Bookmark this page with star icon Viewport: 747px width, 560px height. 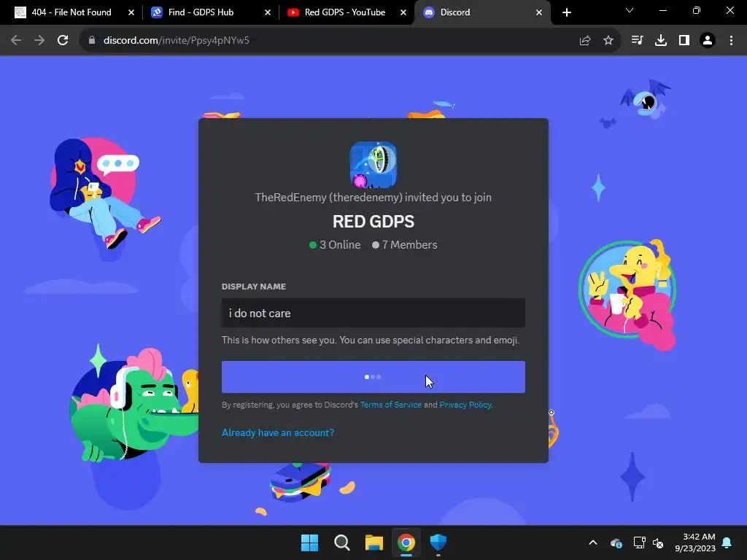(608, 41)
